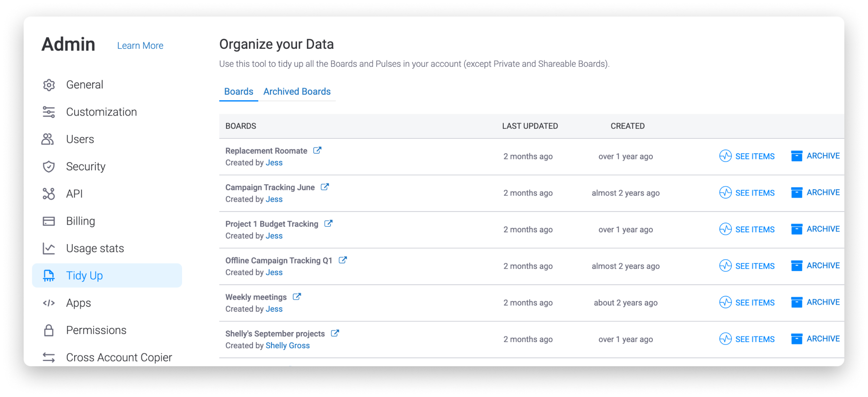Click SEE ITEMS text for Shelly's September projects
The height and width of the screenshot is (397, 868).
click(x=755, y=339)
